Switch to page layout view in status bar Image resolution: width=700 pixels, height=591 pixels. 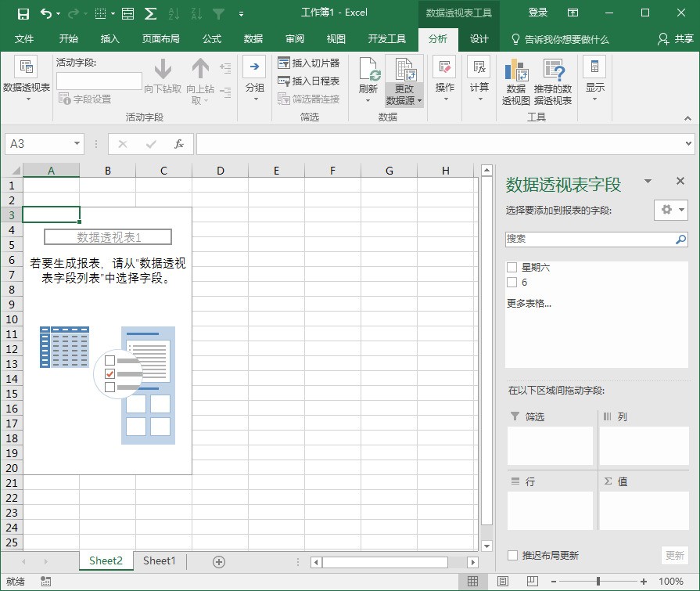click(x=503, y=581)
